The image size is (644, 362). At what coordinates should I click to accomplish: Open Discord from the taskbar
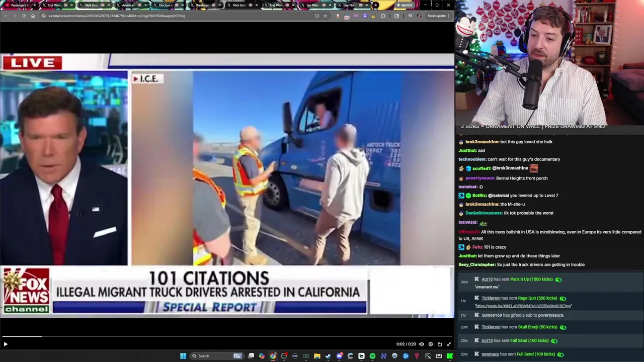click(340, 356)
